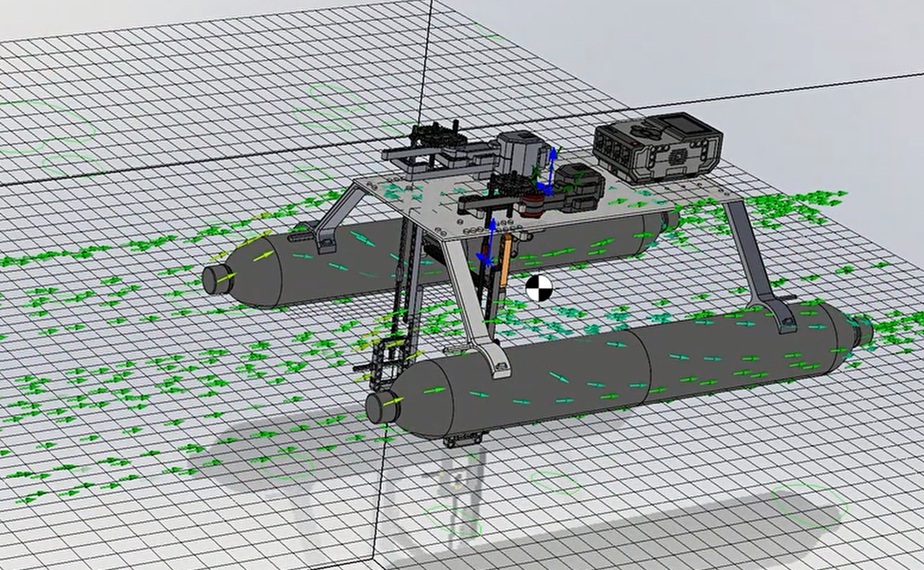Pick the orange rod beneath the platform

[505, 262]
